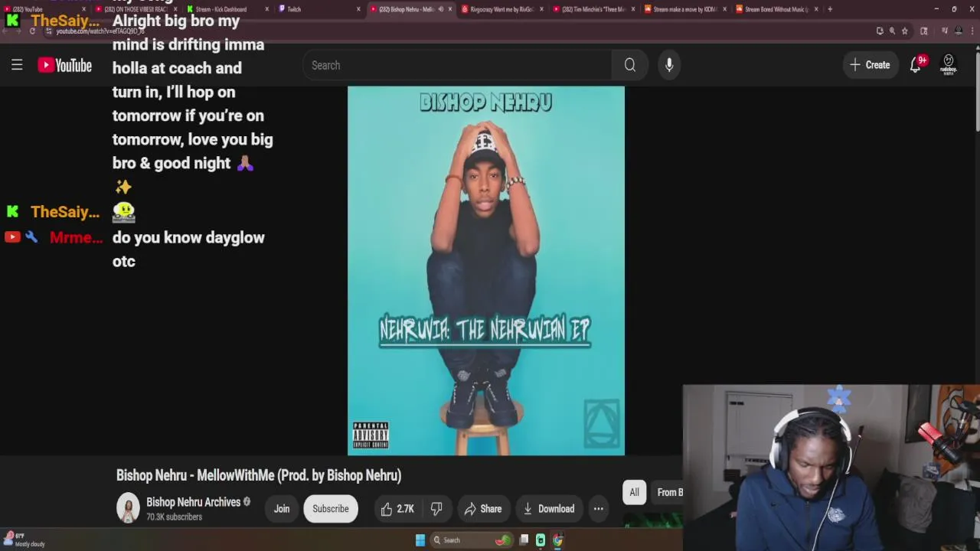Click the page vertical scrollbar
Image resolution: width=980 pixels, height=551 pixels.
pyautogui.click(x=976, y=92)
